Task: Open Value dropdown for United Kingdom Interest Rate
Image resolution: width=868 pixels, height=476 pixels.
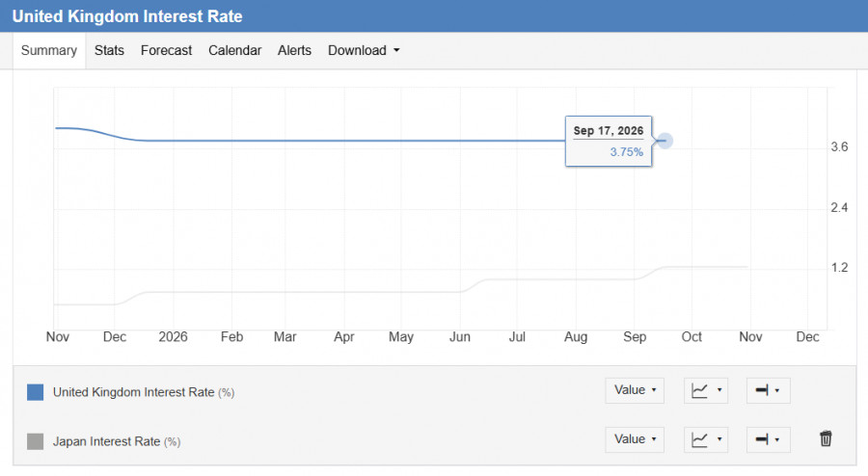Action: point(635,391)
